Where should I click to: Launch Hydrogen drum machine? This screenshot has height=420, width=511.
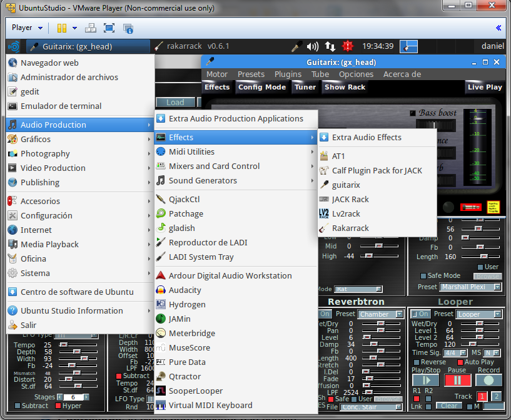coord(186,305)
